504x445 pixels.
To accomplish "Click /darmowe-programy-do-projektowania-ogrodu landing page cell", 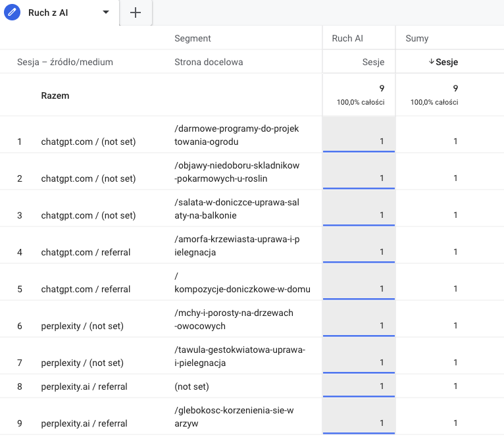I will coord(236,135).
